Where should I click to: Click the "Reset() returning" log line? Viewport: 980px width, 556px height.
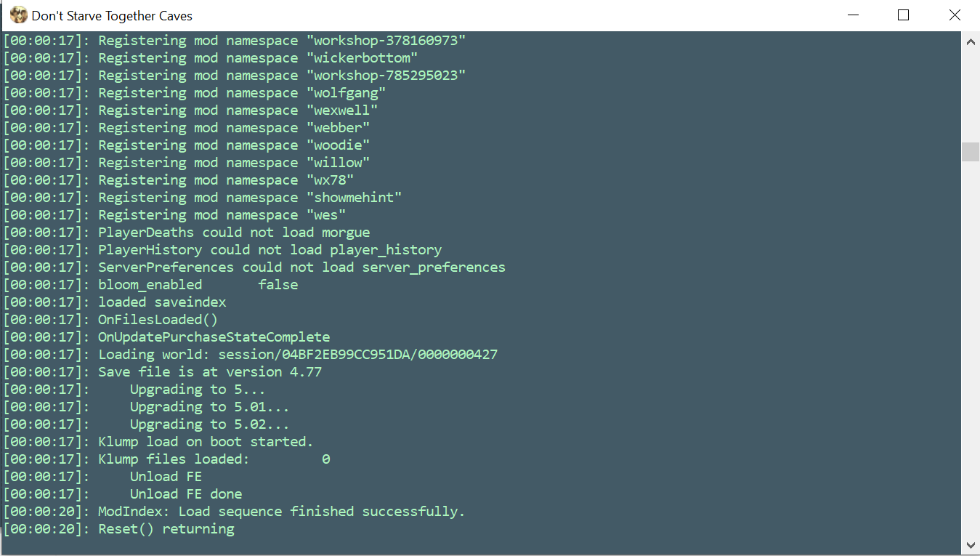[166, 529]
